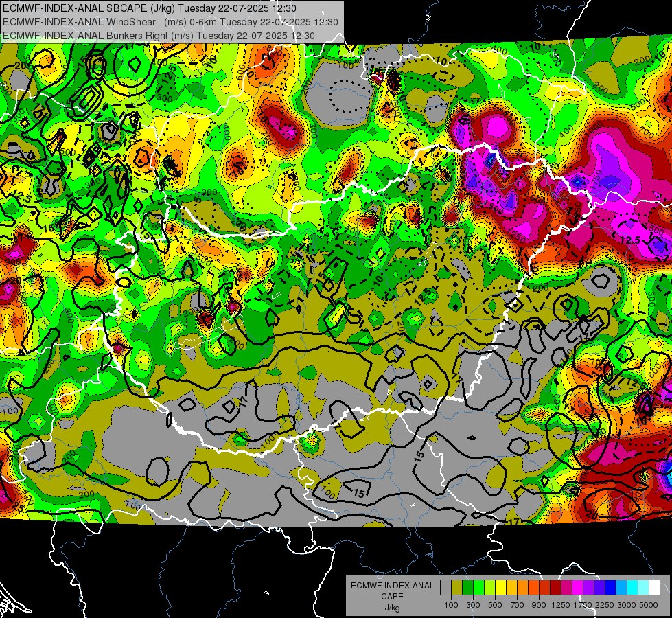Select the purple legend swatch

pyautogui.click(x=589, y=588)
